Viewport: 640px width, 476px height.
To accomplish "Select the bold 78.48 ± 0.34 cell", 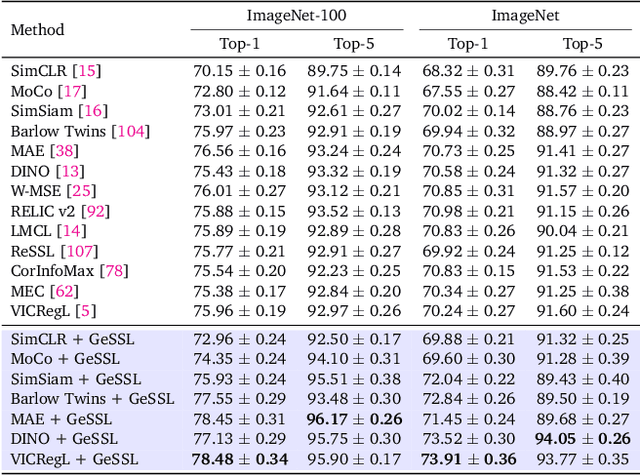I will 238,459.
